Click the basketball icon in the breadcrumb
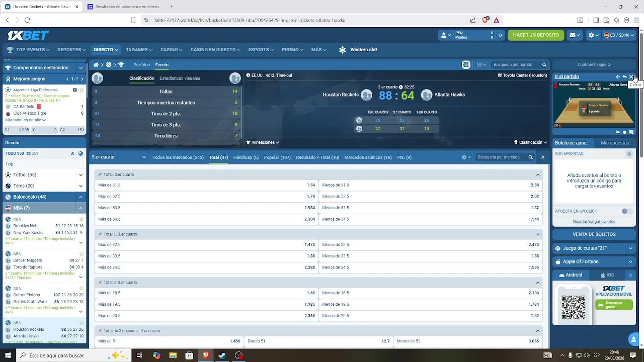This screenshot has width=644, height=362. (109, 65)
